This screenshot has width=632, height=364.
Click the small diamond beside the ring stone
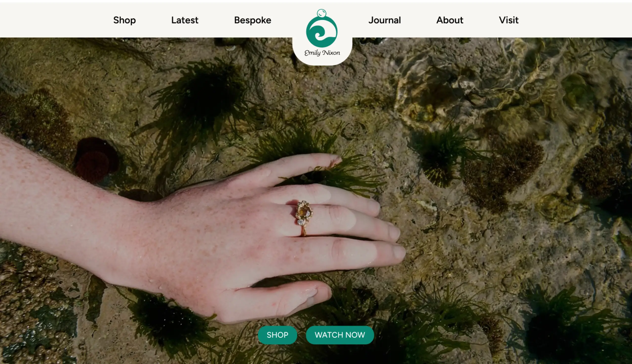click(300, 222)
